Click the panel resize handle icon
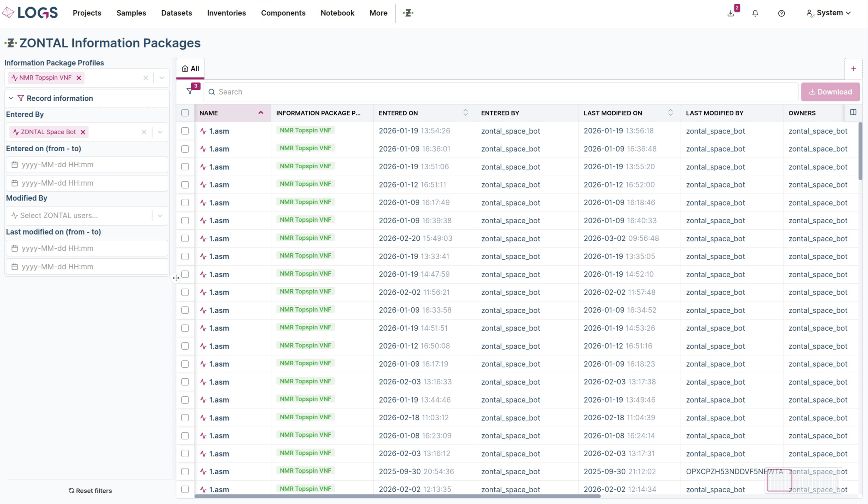Image resolution: width=868 pixels, height=504 pixels. [x=176, y=278]
